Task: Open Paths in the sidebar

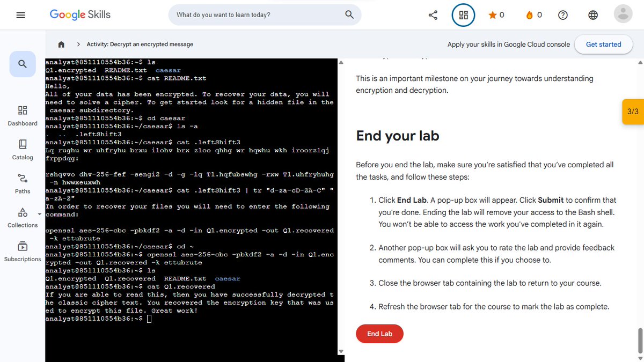Action: coord(23,183)
